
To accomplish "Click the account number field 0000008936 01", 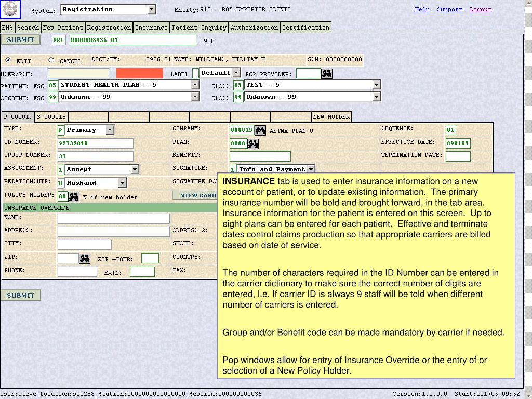I will coord(132,40).
